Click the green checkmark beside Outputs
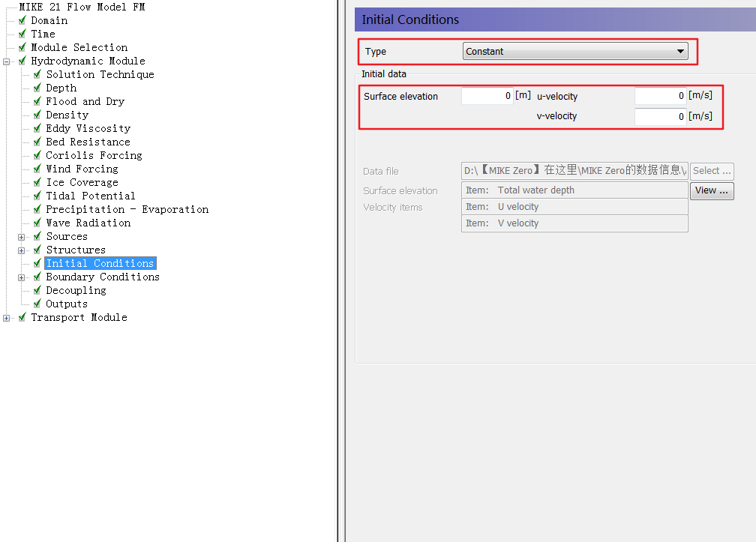 37,304
